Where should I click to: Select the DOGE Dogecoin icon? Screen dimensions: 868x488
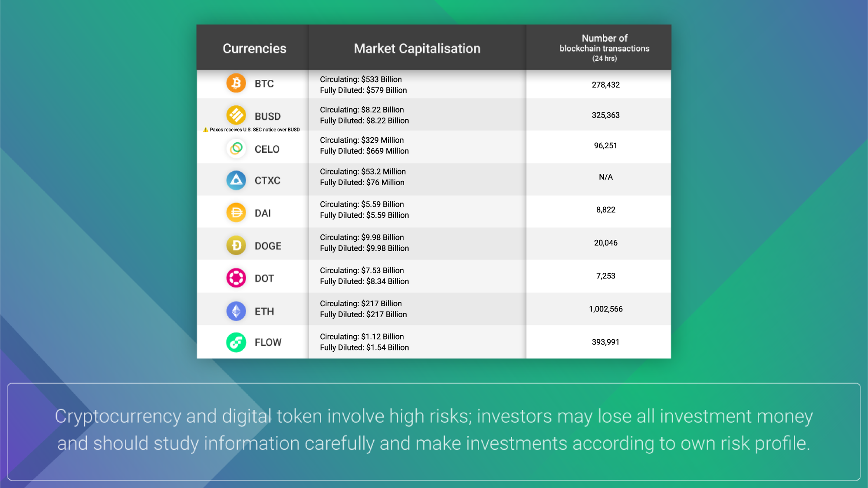(x=236, y=245)
